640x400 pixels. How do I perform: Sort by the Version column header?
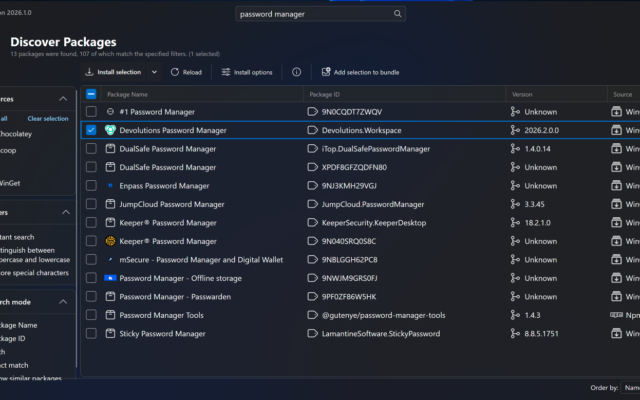(x=522, y=94)
